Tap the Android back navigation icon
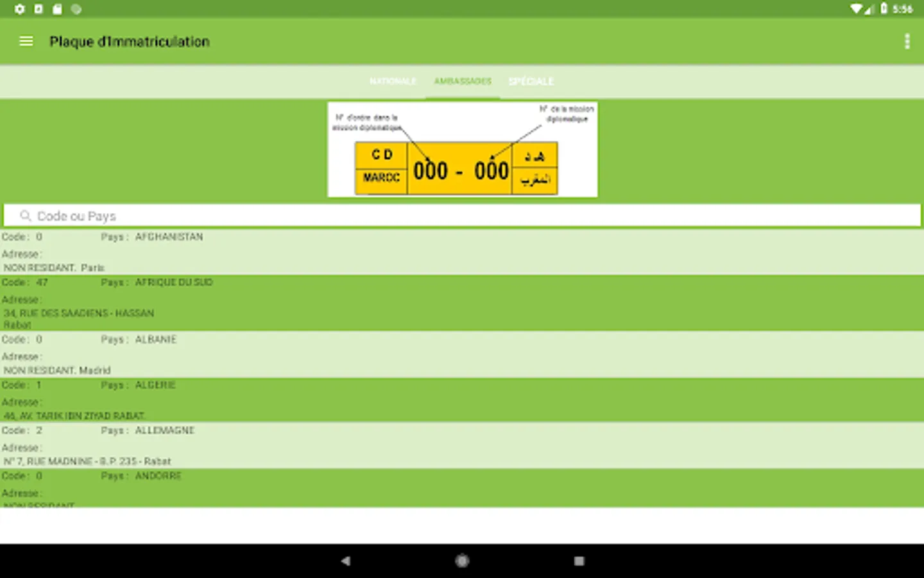 coord(346,561)
